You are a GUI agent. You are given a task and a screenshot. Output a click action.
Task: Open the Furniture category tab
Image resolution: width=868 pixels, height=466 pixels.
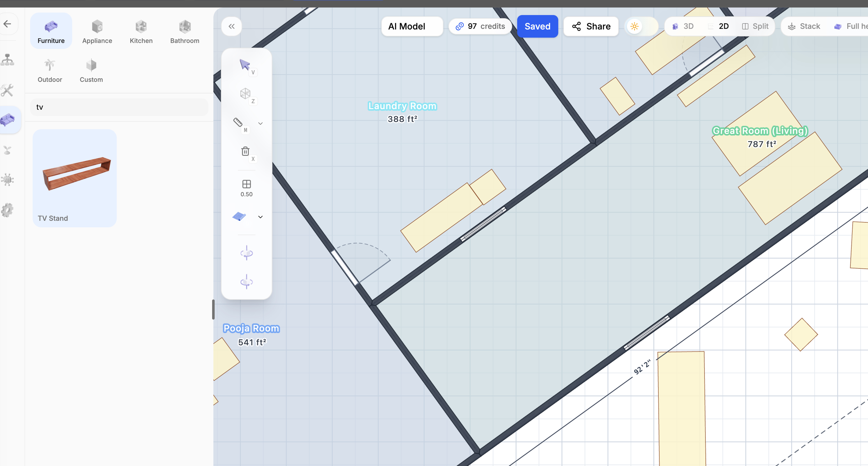point(51,31)
